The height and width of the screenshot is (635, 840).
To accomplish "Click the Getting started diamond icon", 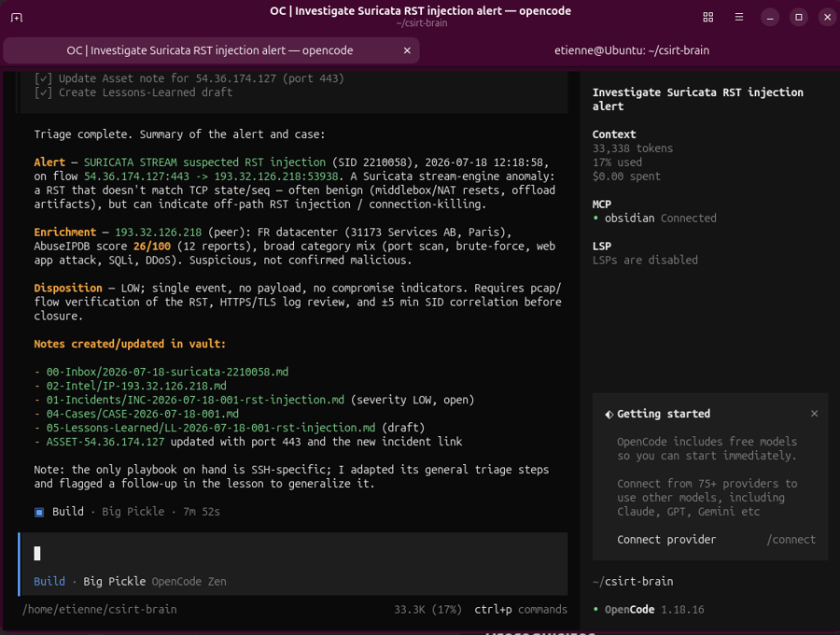I will [x=609, y=415].
